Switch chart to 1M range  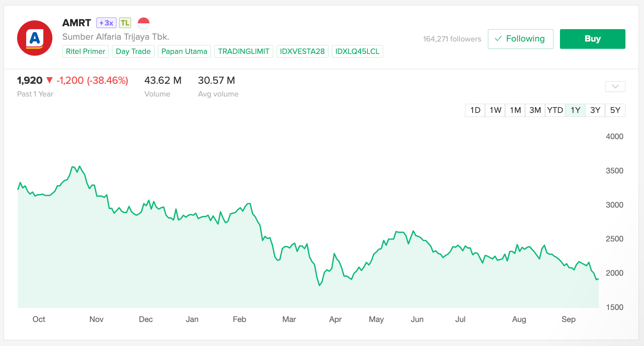(515, 110)
